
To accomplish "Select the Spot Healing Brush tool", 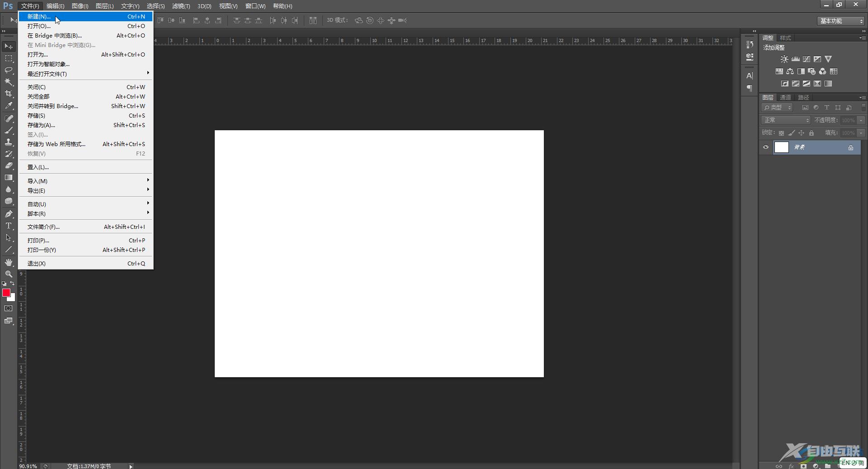I will point(9,118).
